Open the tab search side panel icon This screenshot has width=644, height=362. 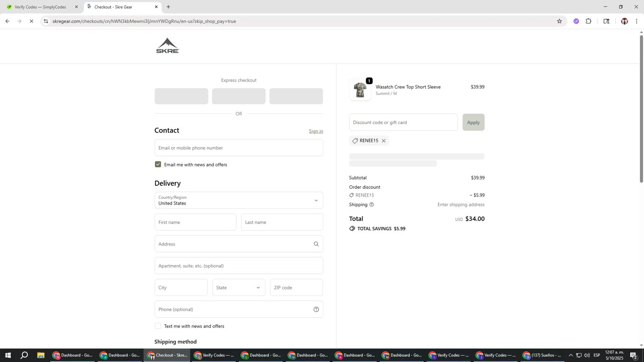pos(607,21)
